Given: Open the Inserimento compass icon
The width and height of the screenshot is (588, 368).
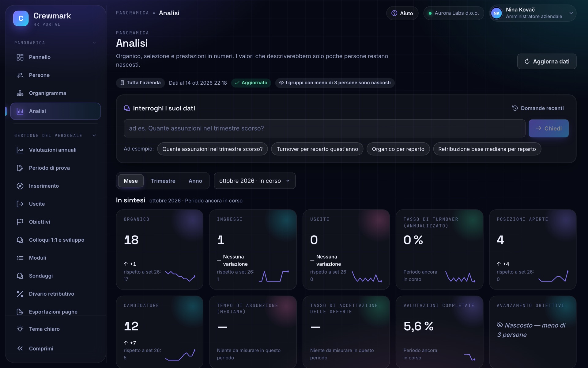Looking at the screenshot, I should 20,186.
